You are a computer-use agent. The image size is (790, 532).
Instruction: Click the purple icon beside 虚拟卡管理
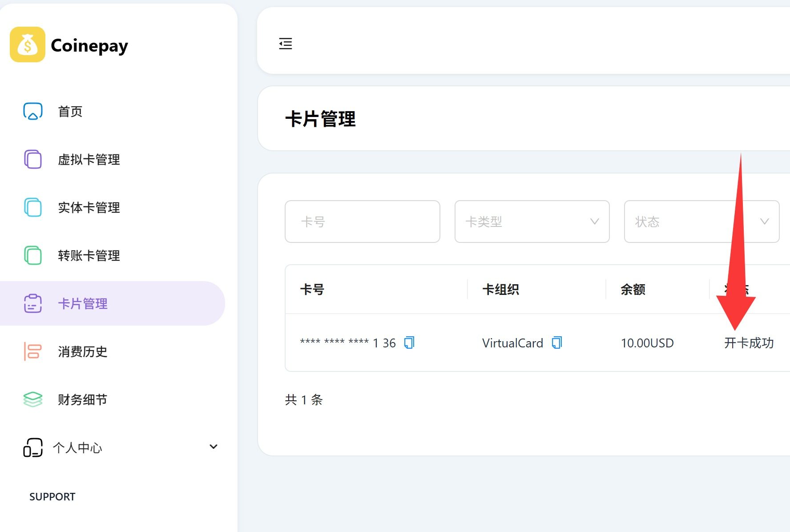coord(33,159)
